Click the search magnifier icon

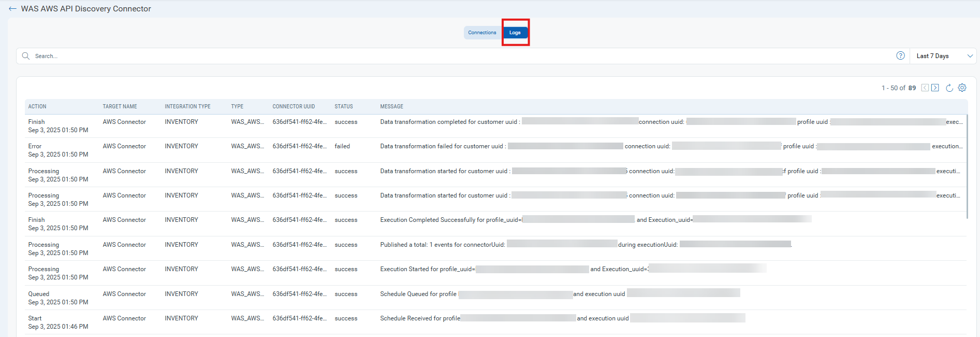click(x=26, y=56)
